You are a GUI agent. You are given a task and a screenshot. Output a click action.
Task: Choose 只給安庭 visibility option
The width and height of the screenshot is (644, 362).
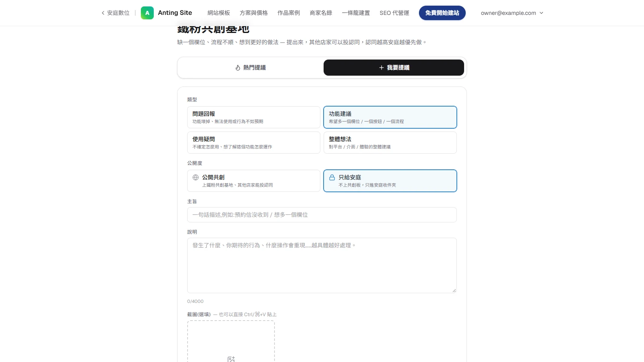point(390,181)
